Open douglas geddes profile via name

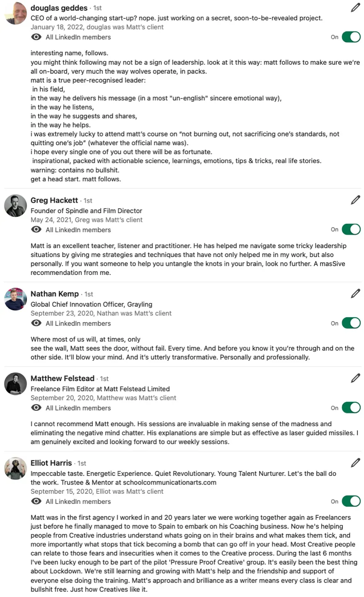pos(59,8)
